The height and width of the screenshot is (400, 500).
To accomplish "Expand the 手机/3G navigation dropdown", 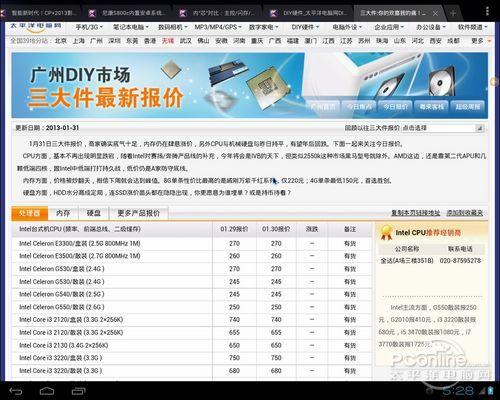I will [89, 27].
